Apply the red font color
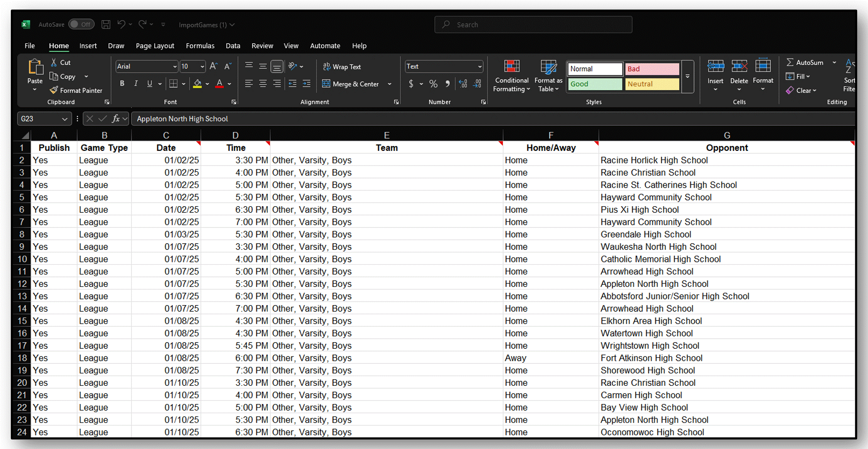 220,84
